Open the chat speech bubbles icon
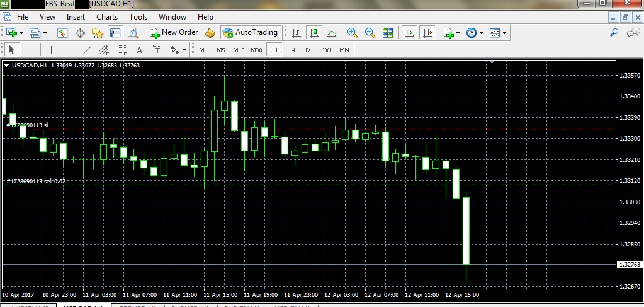 pos(633,33)
